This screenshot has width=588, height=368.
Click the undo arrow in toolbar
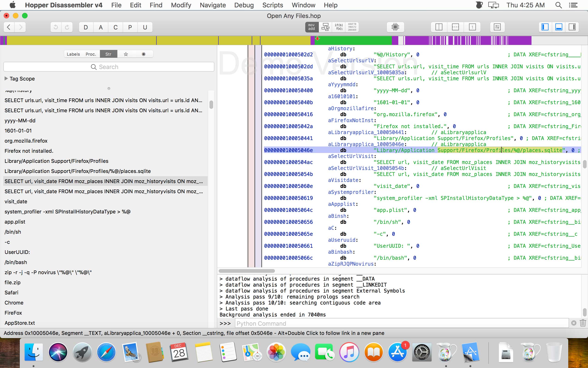pyautogui.click(x=56, y=27)
